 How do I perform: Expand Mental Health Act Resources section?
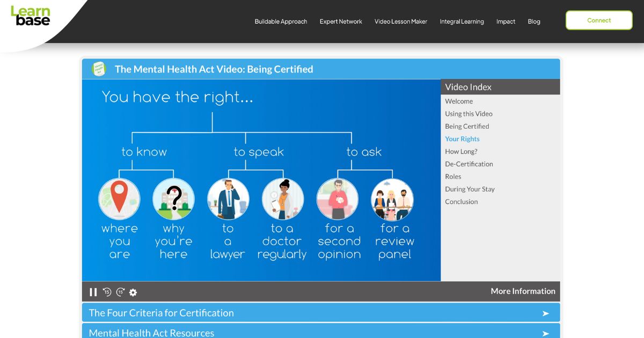click(320, 332)
